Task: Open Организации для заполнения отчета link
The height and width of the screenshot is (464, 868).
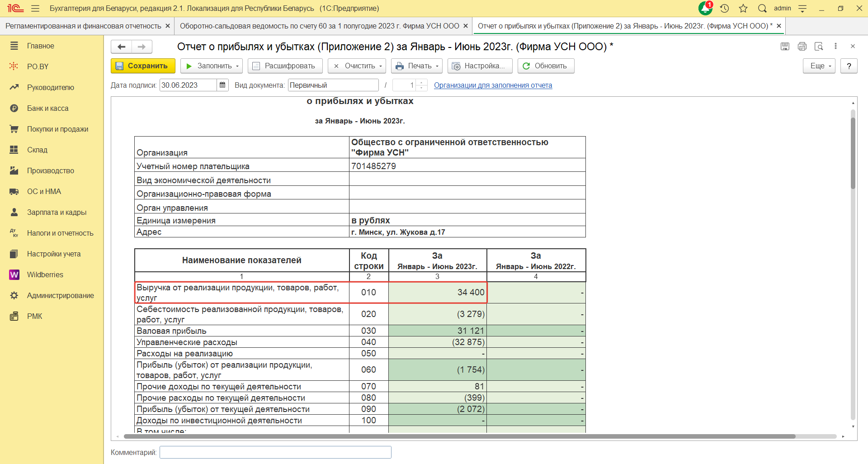Action: click(493, 85)
